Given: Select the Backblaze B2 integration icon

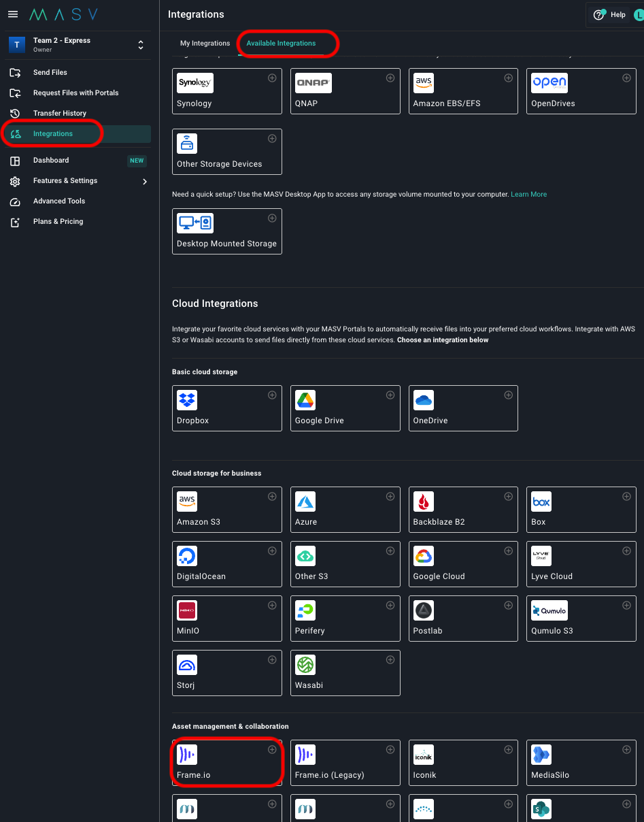Looking at the screenshot, I should pyautogui.click(x=422, y=502).
